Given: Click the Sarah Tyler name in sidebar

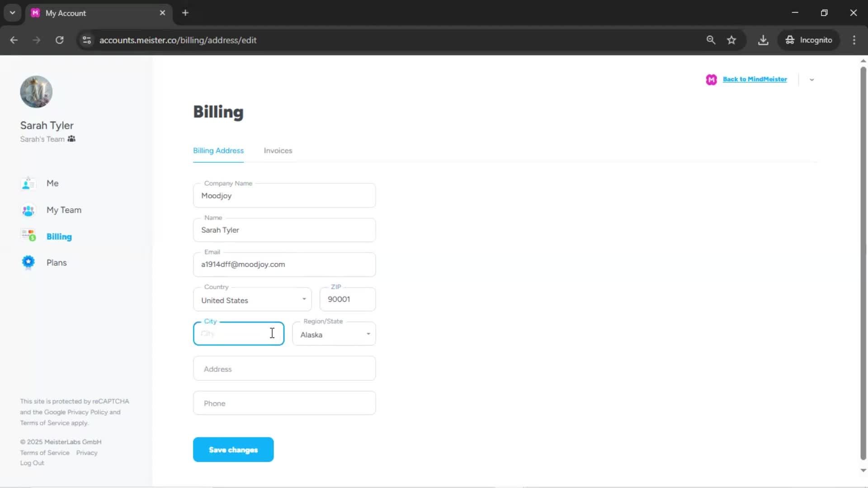Looking at the screenshot, I should (47, 125).
